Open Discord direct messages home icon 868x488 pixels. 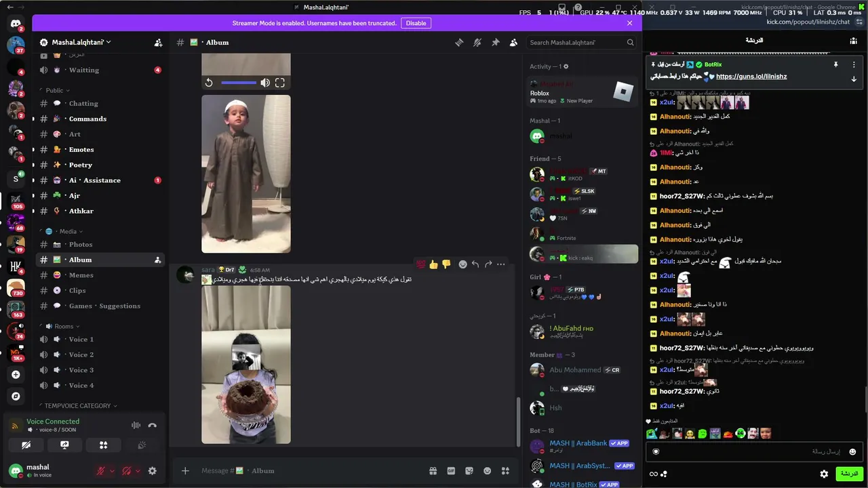coord(16,24)
